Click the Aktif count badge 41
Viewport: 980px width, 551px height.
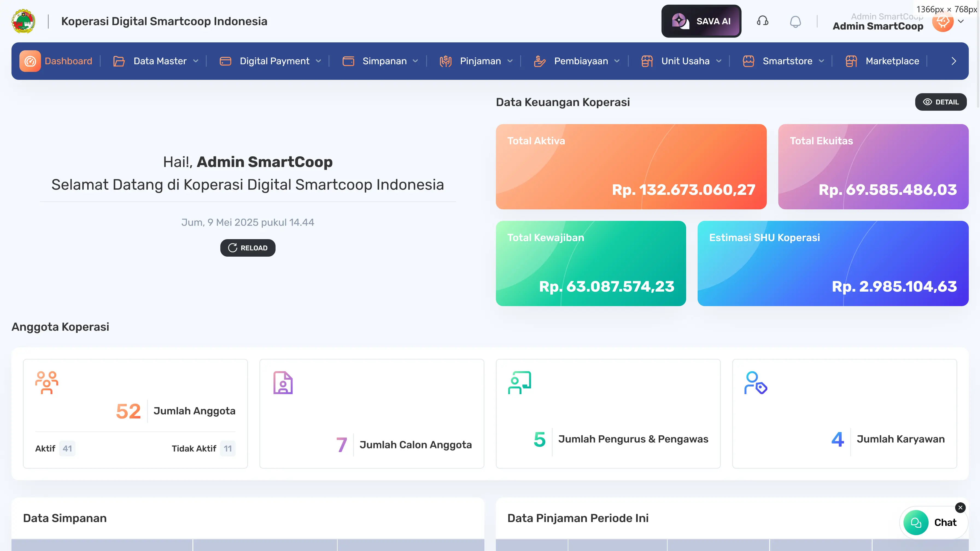[67, 448]
